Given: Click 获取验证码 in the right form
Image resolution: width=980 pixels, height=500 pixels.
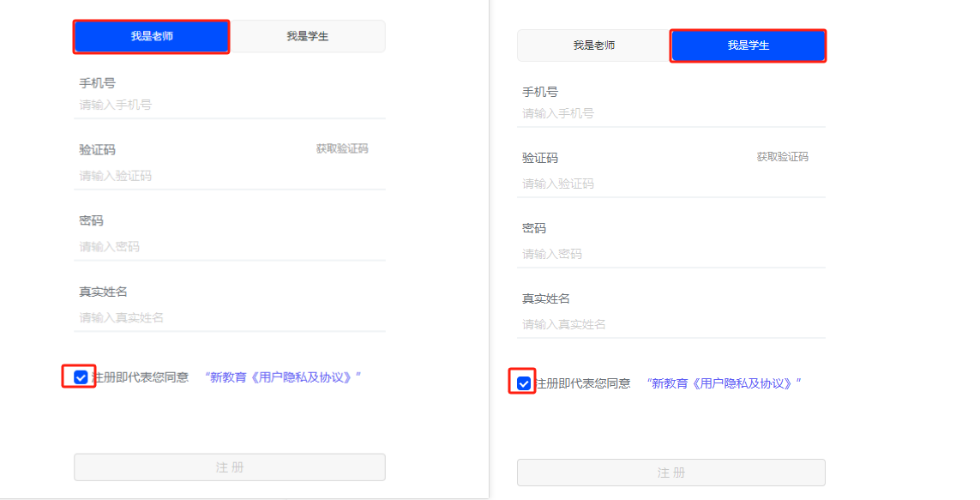Looking at the screenshot, I should 783,157.
